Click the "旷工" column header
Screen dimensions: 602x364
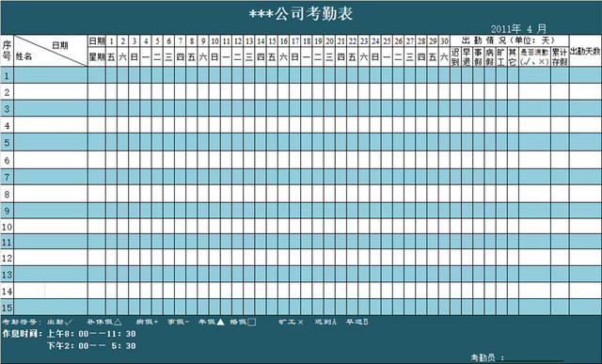tap(501, 56)
